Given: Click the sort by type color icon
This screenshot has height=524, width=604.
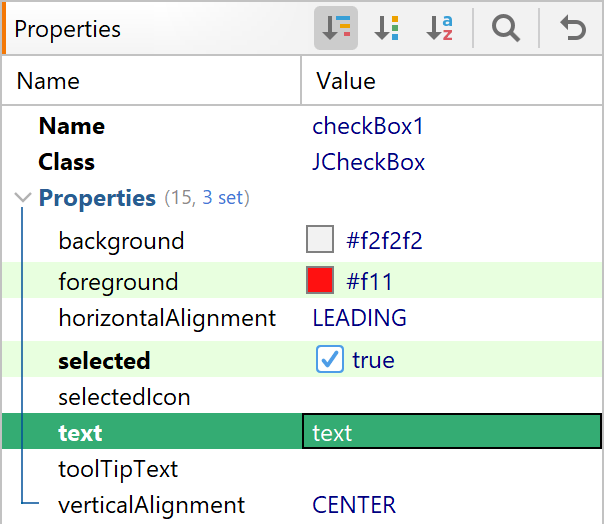Looking at the screenshot, I should click(387, 28).
